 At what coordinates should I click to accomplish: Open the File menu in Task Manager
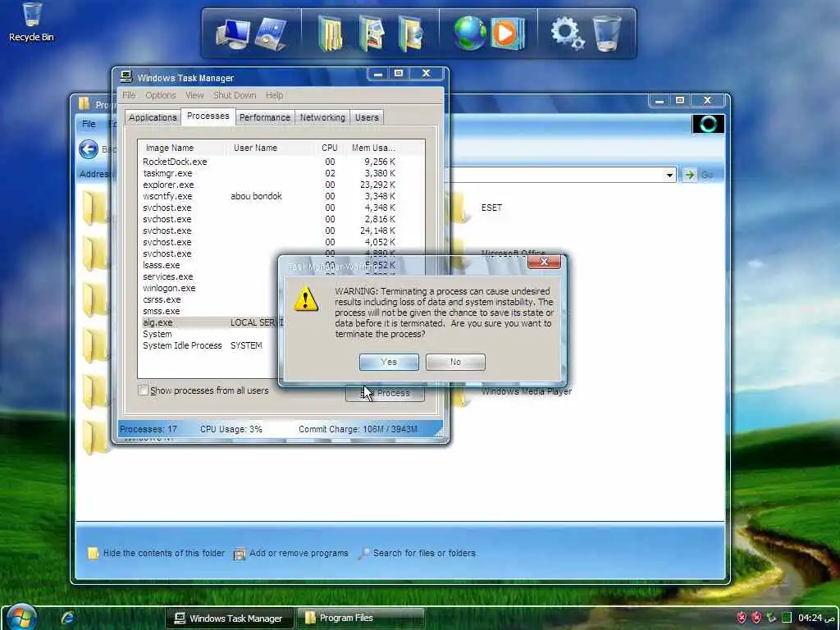pos(129,95)
